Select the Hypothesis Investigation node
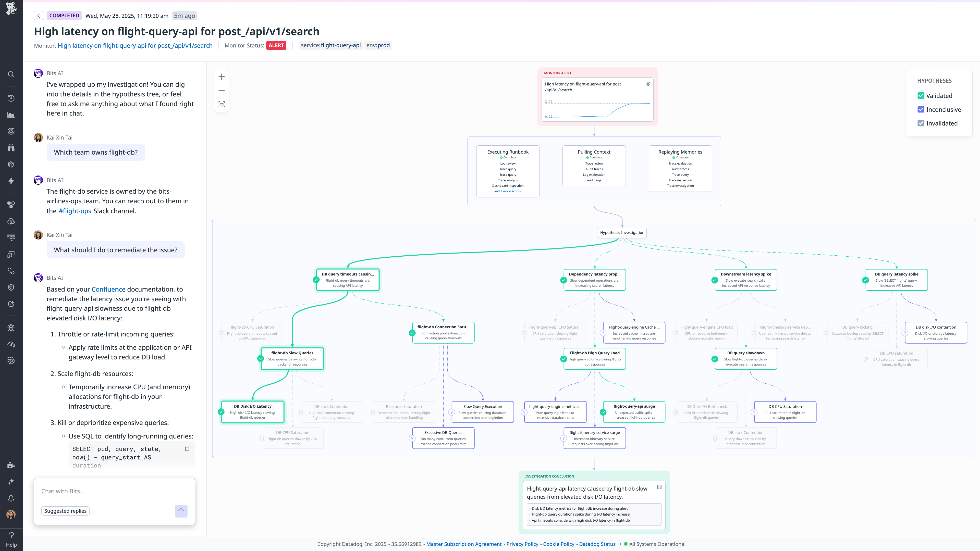The width and height of the screenshot is (980, 551). pos(622,233)
